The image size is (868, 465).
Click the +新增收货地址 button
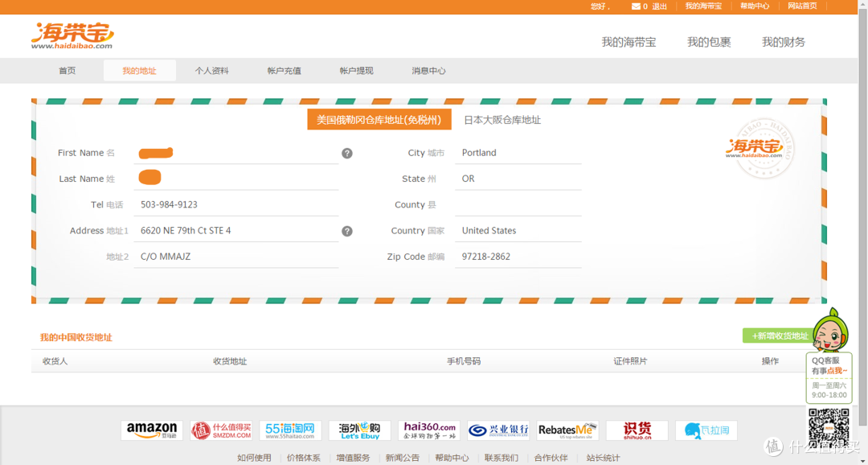click(x=780, y=335)
